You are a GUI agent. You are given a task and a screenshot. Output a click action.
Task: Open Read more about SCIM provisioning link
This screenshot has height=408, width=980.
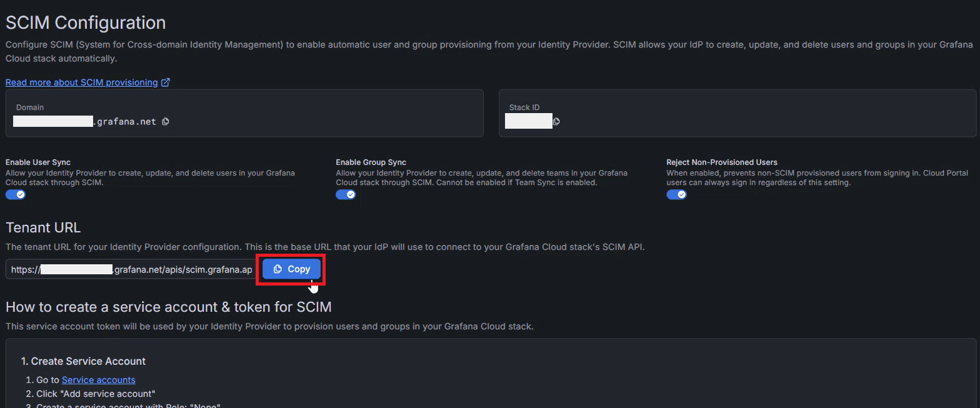click(82, 82)
